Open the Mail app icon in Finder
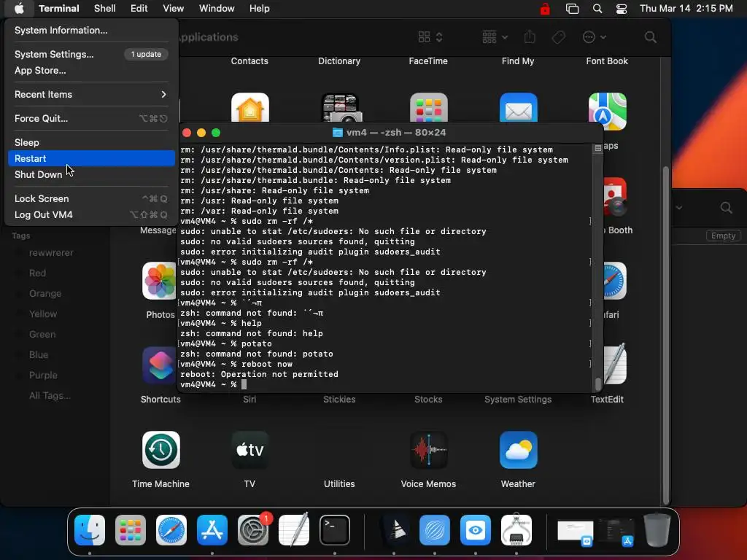Viewport: 747px width, 560px height. coord(518,108)
